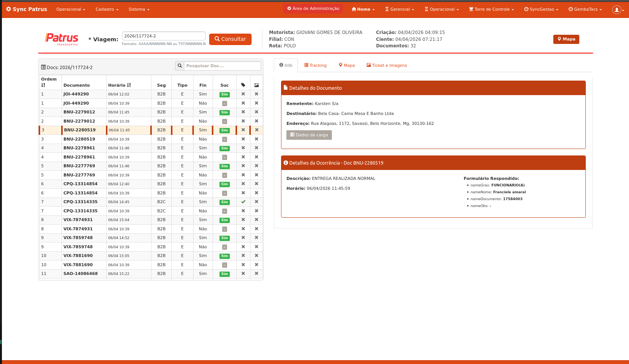The image size is (629, 364).
Task: Click the image icon column header
Action: coord(257,85)
